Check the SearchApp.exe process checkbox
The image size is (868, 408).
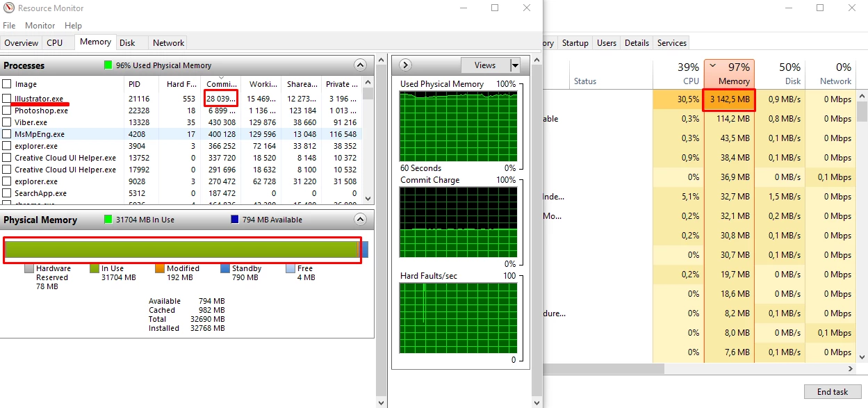coord(7,193)
